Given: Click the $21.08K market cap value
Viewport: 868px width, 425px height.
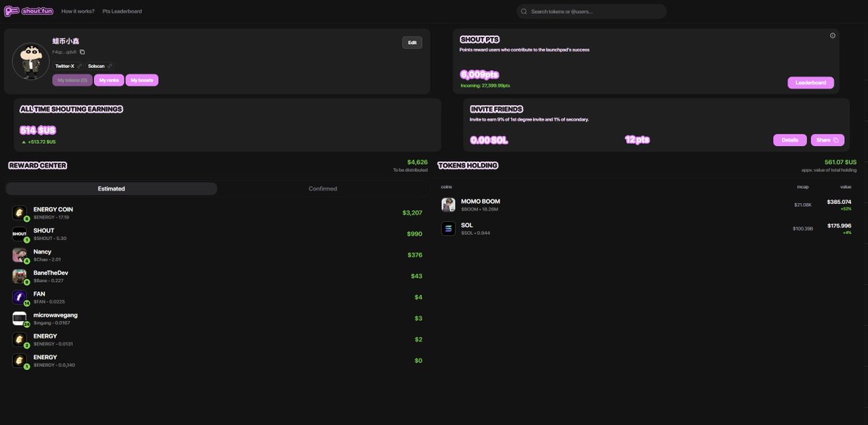Looking at the screenshot, I should pos(802,205).
